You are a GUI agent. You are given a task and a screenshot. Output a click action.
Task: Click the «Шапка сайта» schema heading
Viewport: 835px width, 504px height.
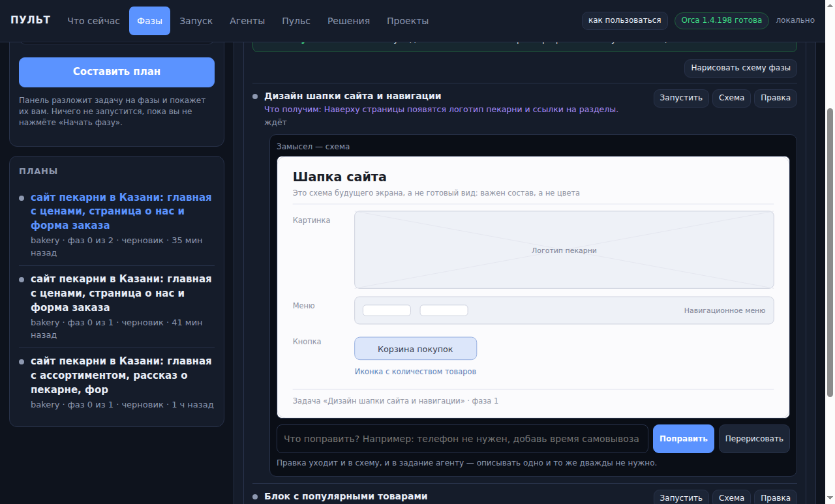340,177
